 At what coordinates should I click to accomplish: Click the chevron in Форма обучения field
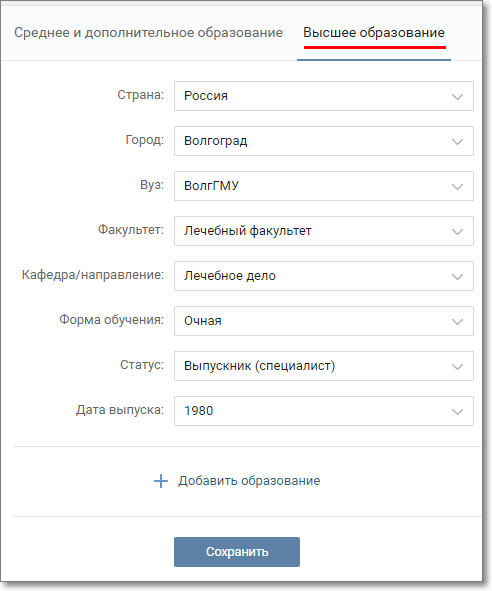click(x=457, y=322)
